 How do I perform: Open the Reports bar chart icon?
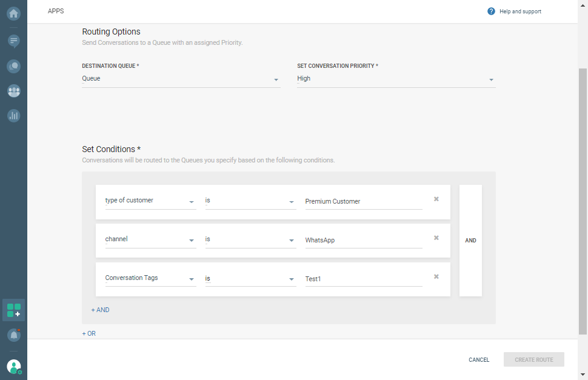point(13,115)
